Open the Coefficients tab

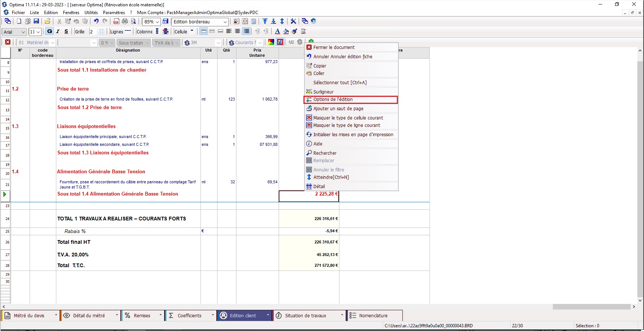tap(190, 315)
